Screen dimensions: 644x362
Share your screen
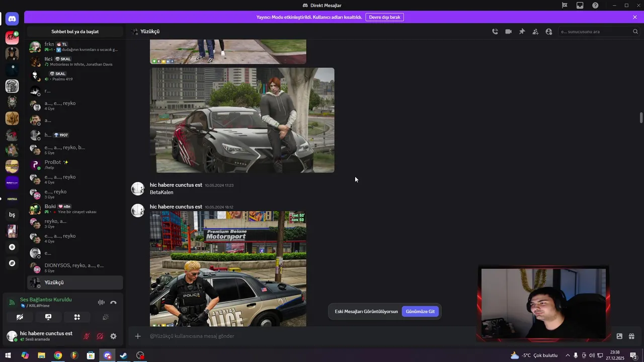pyautogui.click(x=48, y=317)
